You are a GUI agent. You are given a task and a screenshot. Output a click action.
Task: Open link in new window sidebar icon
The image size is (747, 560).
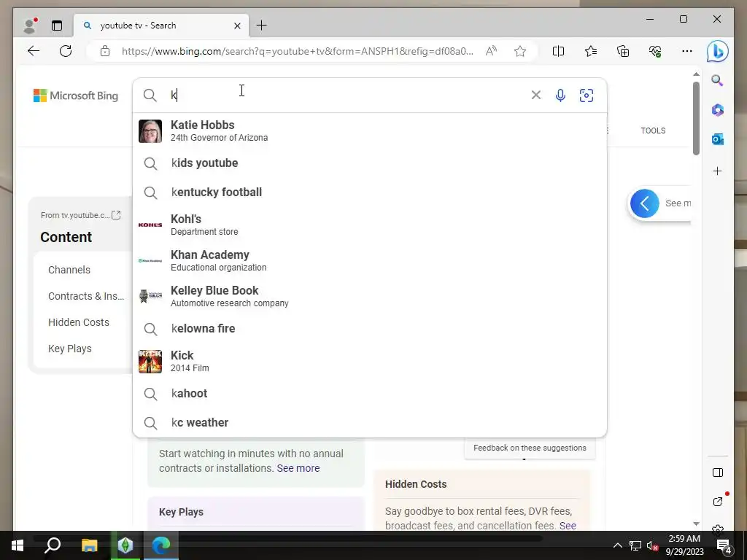[718, 502]
